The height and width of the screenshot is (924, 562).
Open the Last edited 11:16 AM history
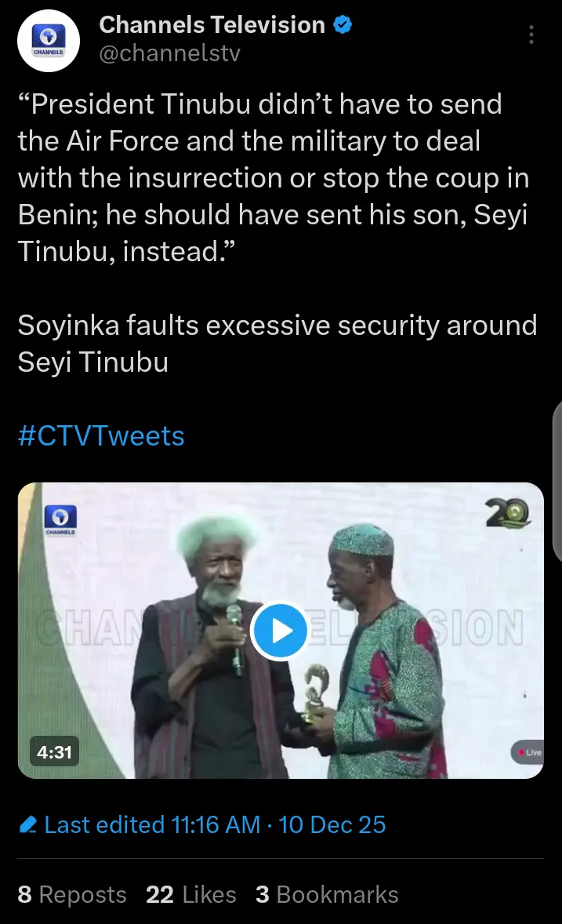pyautogui.click(x=152, y=825)
